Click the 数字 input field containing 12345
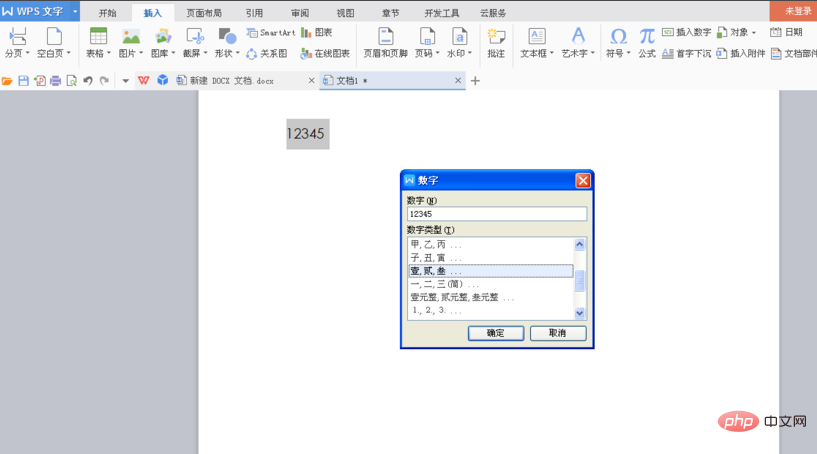The image size is (817, 454). coord(497,214)
